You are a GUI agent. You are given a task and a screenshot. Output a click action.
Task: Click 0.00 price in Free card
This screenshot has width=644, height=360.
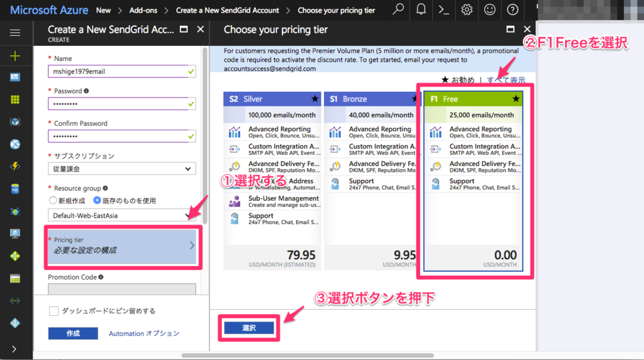pyautogui.click(x=505, y=255)
